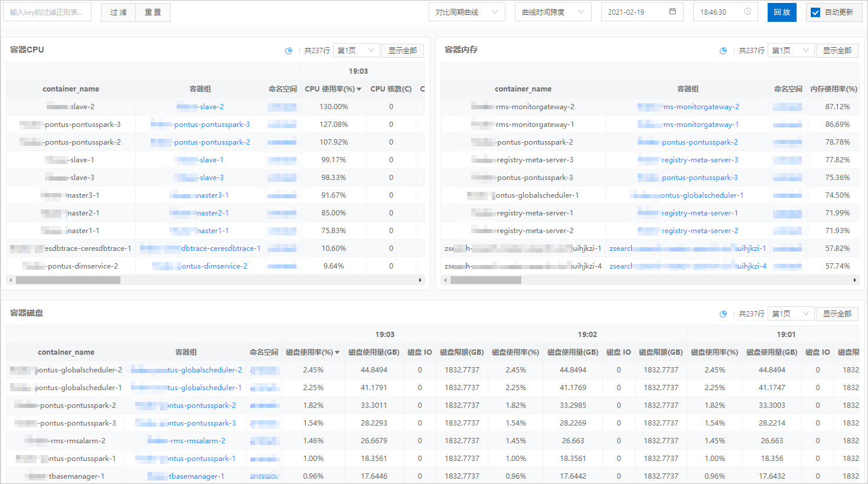Open pontus-pontusspark-2 link in CPU table
The width and height of the screenshot is (868, 484).
point(200,142)
